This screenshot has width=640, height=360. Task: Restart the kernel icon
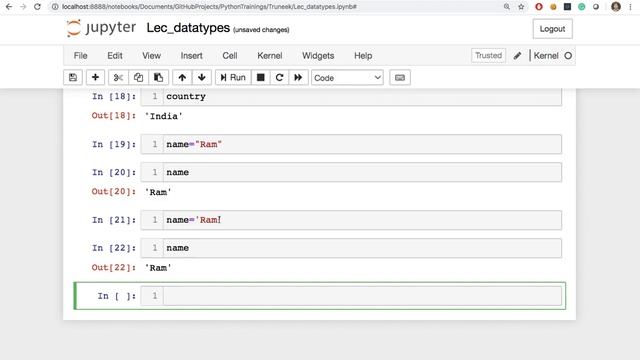[279, 78]
